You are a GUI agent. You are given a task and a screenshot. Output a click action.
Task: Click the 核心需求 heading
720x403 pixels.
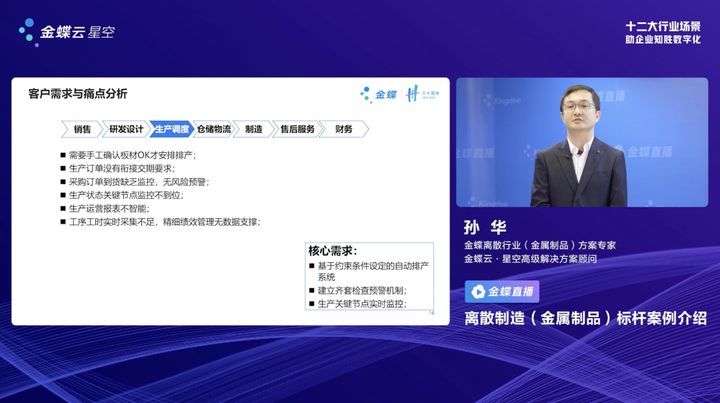click(x=332, y=251)
